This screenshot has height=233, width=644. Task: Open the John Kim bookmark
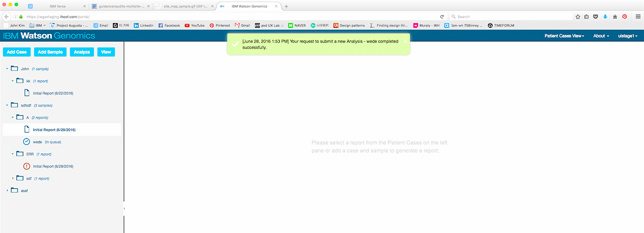point(14,25)
